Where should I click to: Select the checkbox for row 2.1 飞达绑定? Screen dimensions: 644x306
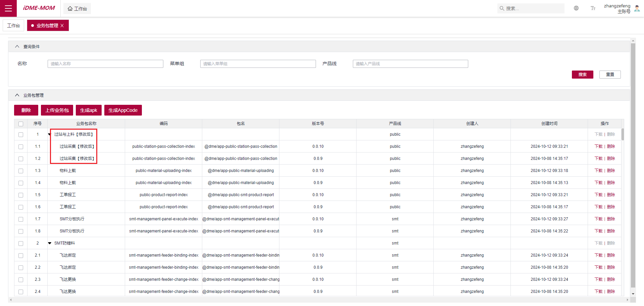[21, 256]
